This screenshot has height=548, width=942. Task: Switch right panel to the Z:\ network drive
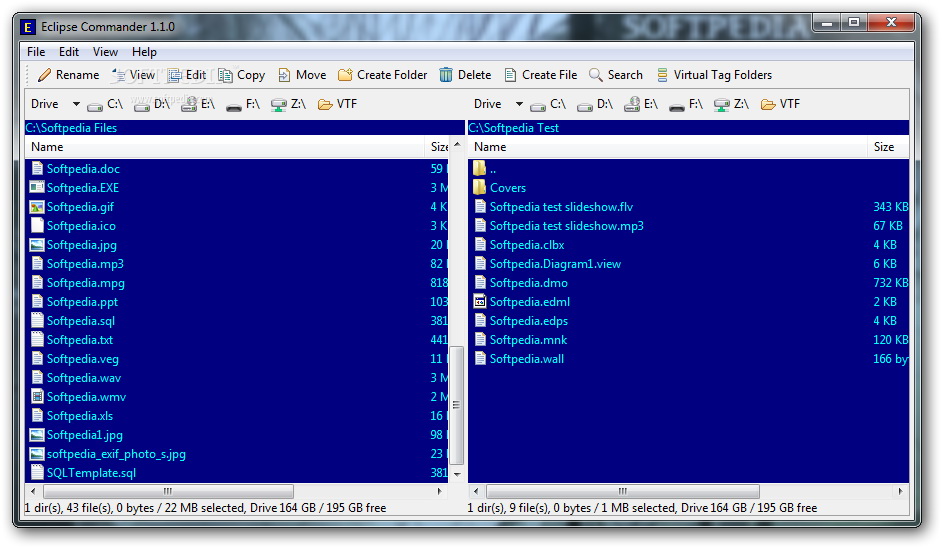click(x=731, y=104)
